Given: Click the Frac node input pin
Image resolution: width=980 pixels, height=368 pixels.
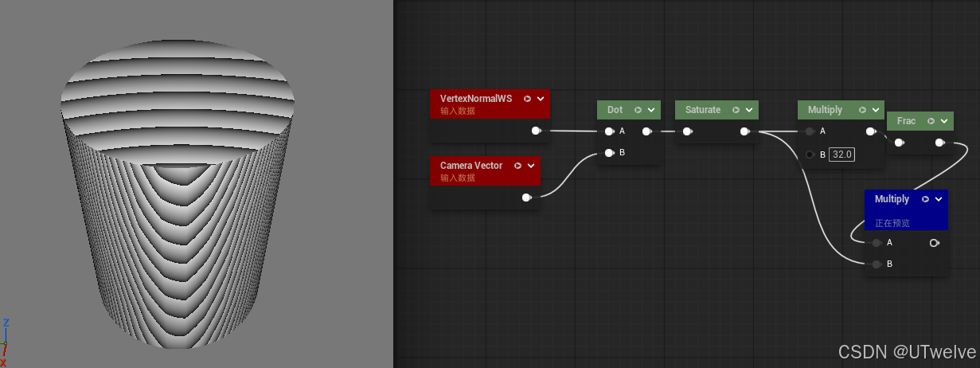Looking at the screenshot, I should pos(899,143).
